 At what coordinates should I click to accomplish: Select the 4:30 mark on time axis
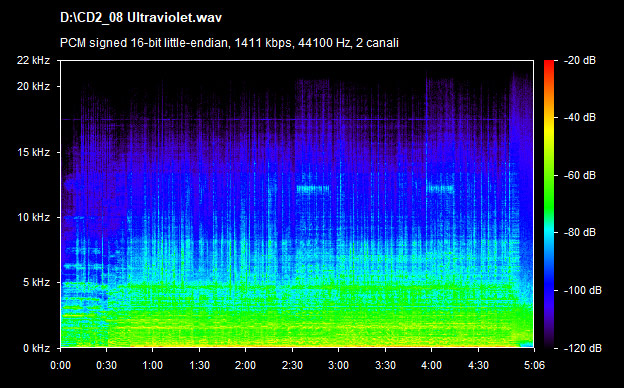coord(479,365)
